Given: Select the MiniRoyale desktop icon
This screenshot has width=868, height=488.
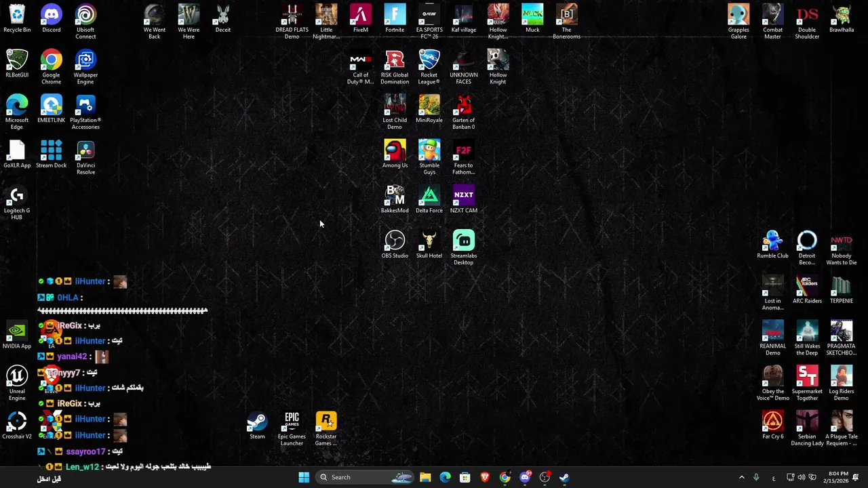Looking at the screenshot, I should (429, 109).
